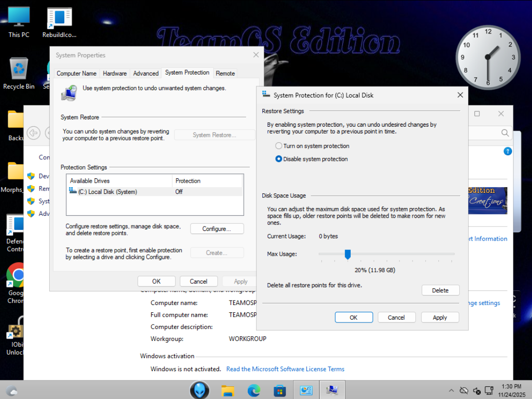Screen dimensions: 532x399
Task: Open the Morphs folder on desktop
Action: click(12, 178)
